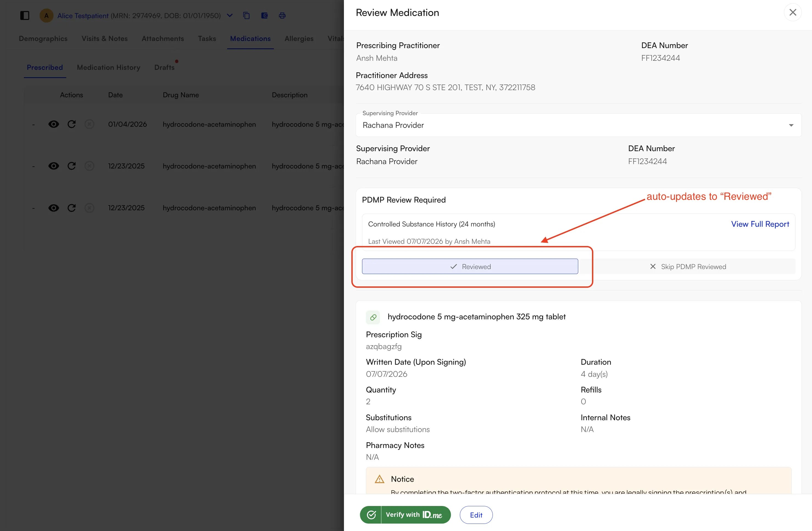Image resolution: width=812 pixels, height=531 pixels.
Task: Click the Reviewed PDMP button
Action: [470, 267]
